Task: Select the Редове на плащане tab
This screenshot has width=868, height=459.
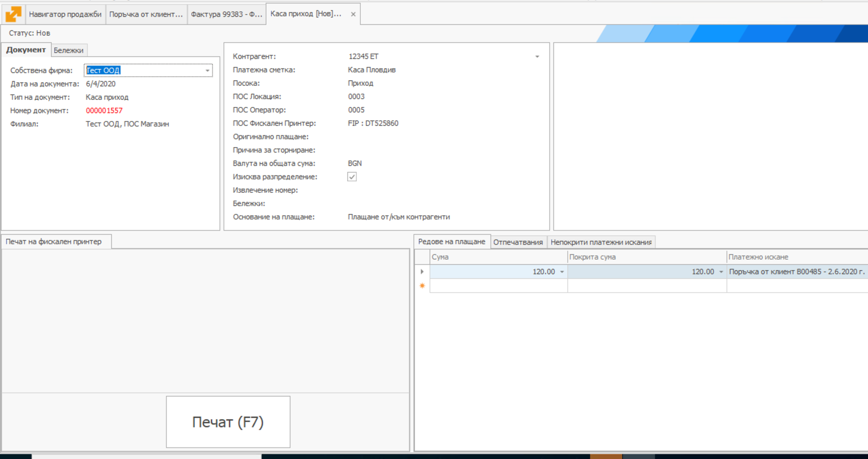Action: pyautogui.click(x=452, y=242)
